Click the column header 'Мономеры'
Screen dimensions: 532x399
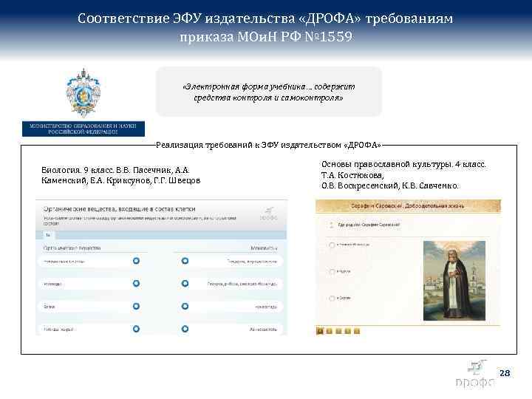tap(264, 248)
